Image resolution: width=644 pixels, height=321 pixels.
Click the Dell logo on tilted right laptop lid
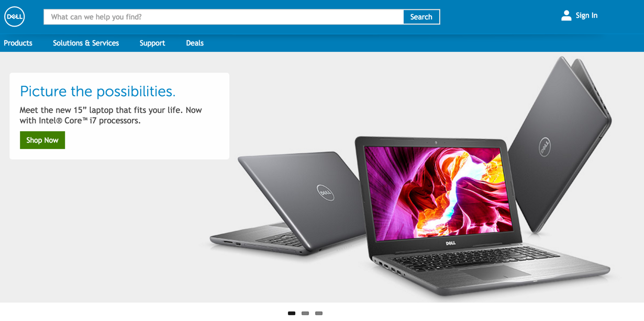click(545, 146)
